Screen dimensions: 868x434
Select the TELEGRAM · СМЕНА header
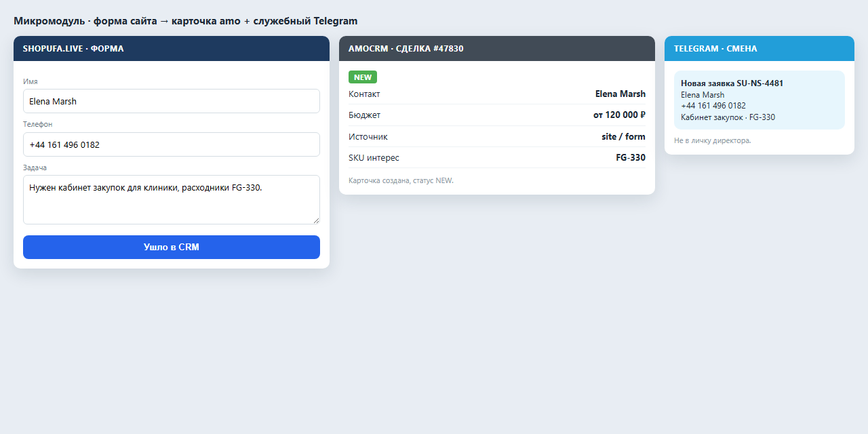759,49
